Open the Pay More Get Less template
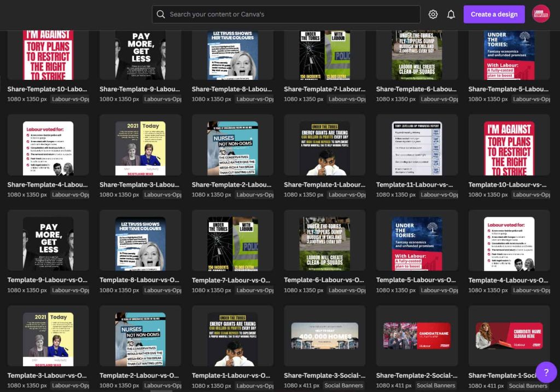This screenshot has height=392, width=560. pos(140,55)
